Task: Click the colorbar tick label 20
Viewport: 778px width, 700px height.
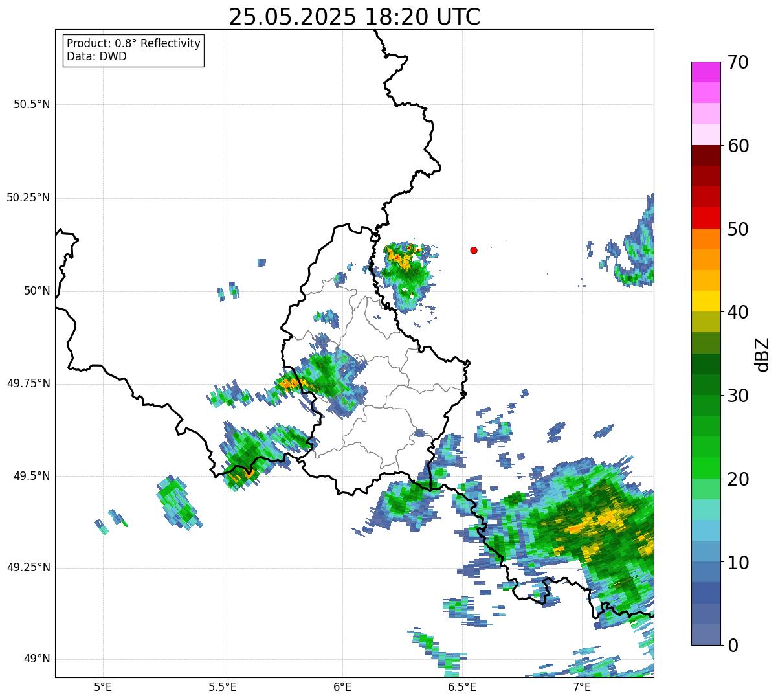Action: click(738, 479)
